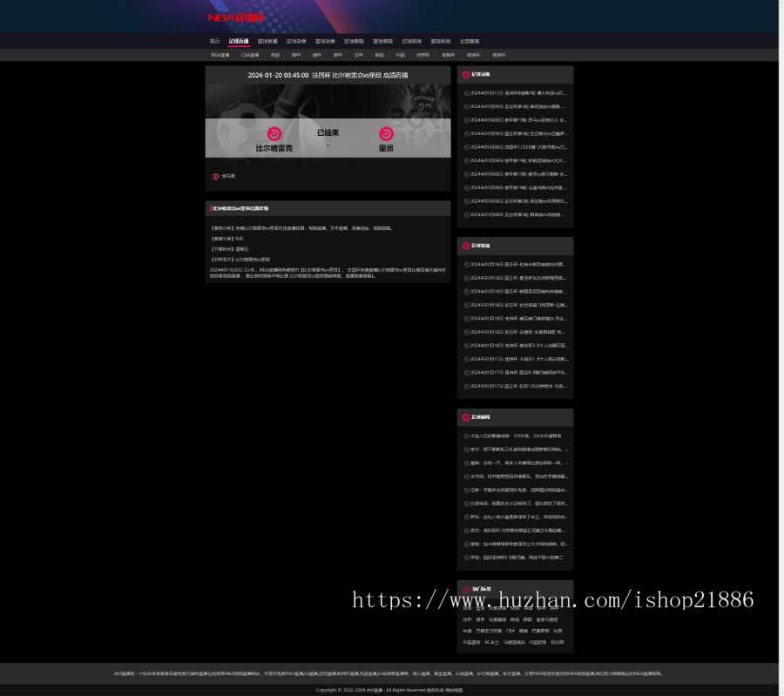
Task: Click the CBA tag in 热门标签
Action: coord(510,631)
